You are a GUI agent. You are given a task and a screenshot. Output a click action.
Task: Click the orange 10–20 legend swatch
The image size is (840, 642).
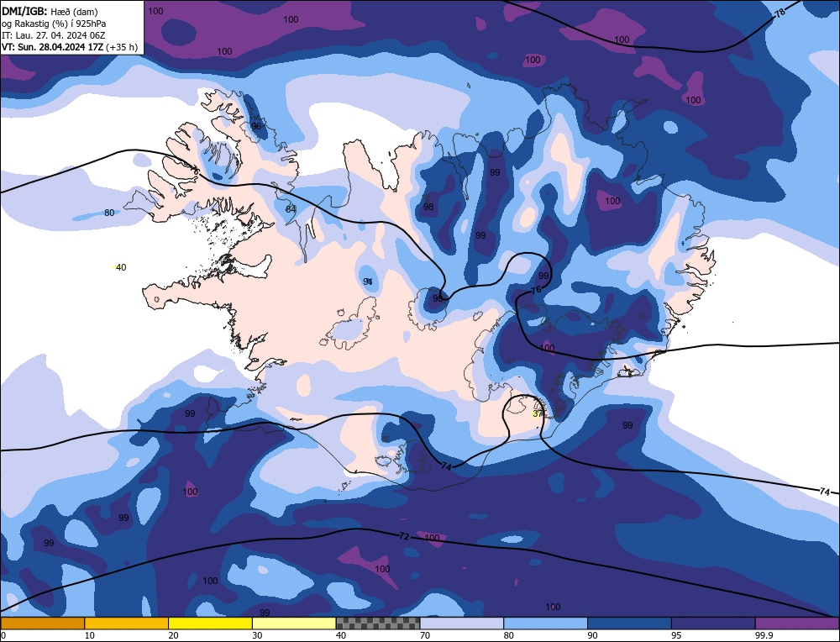pyautogui.click(x=127, y=624)
